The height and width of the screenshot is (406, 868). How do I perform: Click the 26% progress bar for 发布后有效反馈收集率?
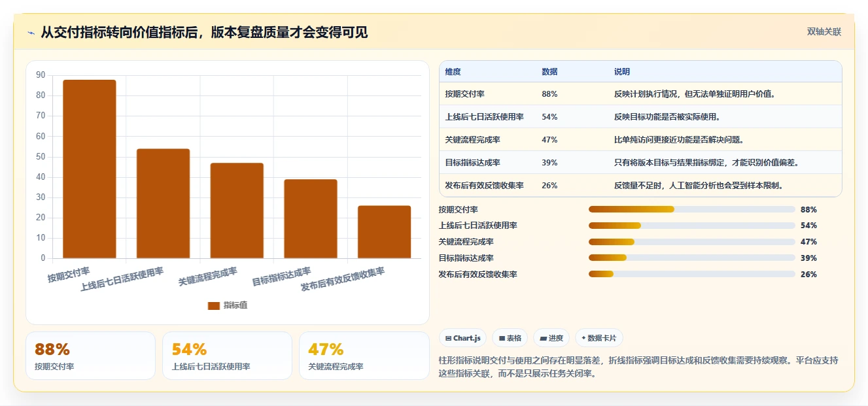point(692,274)
